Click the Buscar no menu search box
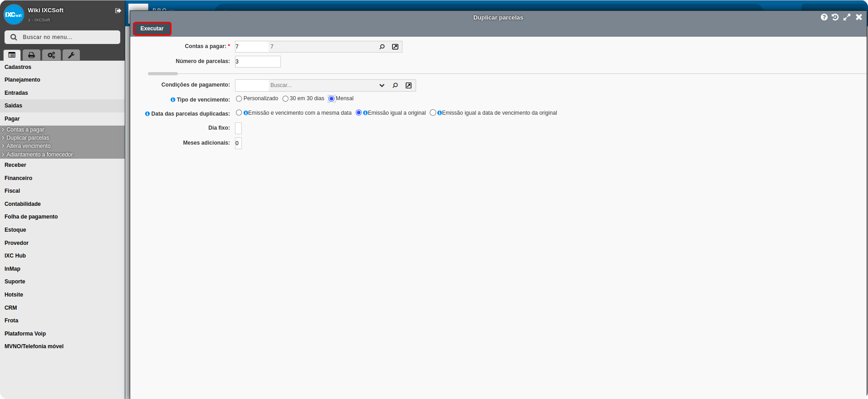 [63, 37]
